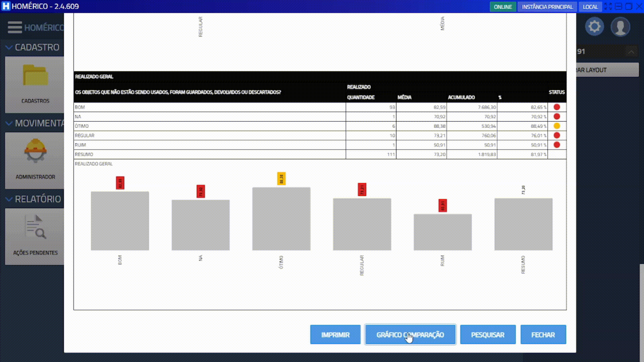Click the user profile avatar icon
The height and width of the screenshot is (362, 644).
point(620,26)
